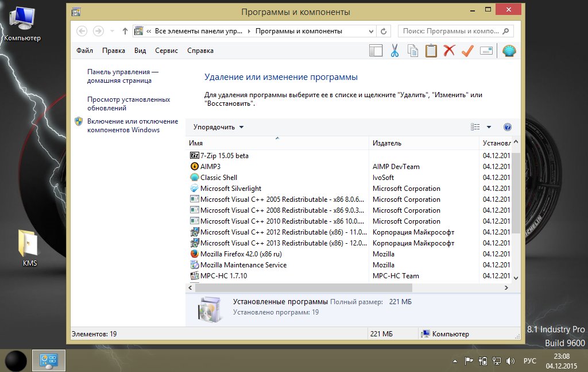Viewport: 588px width, 372px height.
Task: Click the Control Panel taskbar button
Action: (49, 361)
